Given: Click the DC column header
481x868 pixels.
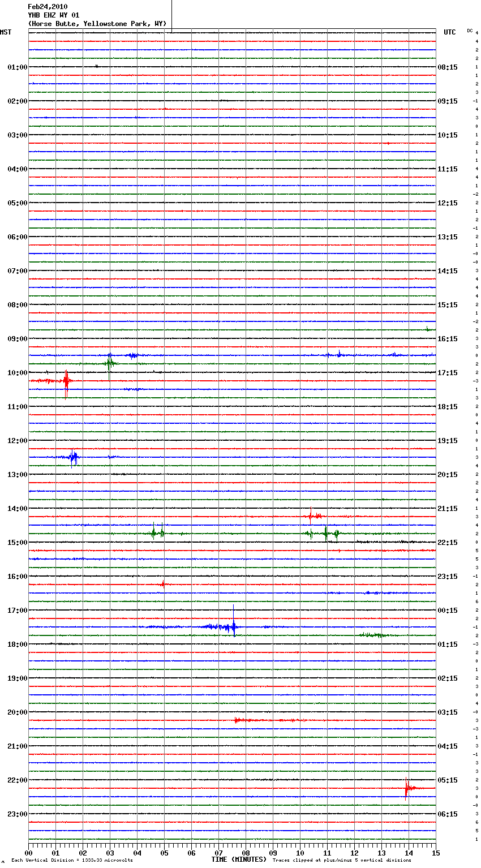Looking at the screenshot, I should pyautogui.click(x=470, y=31).
